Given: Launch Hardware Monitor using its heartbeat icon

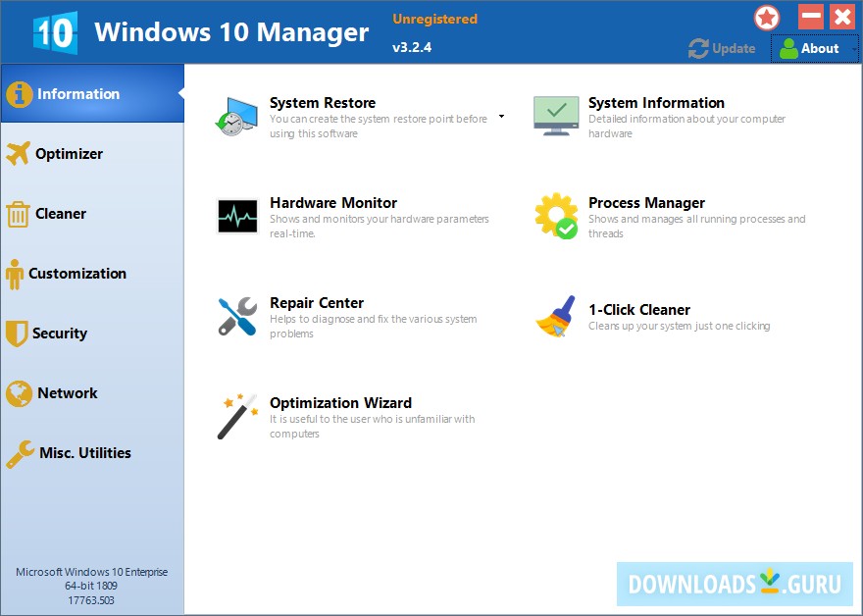Looking at the screenshot, I should tap(235, 212).
